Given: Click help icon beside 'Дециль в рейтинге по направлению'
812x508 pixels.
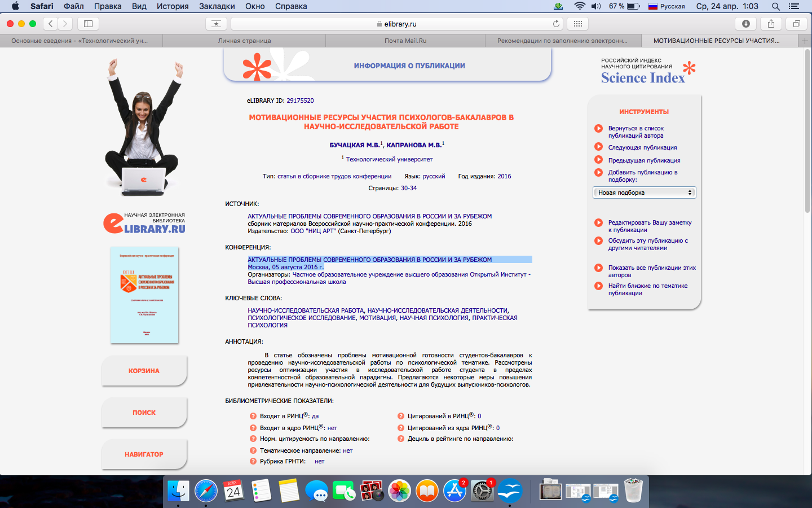Looking at the screenshot, I should coord(401,439).
